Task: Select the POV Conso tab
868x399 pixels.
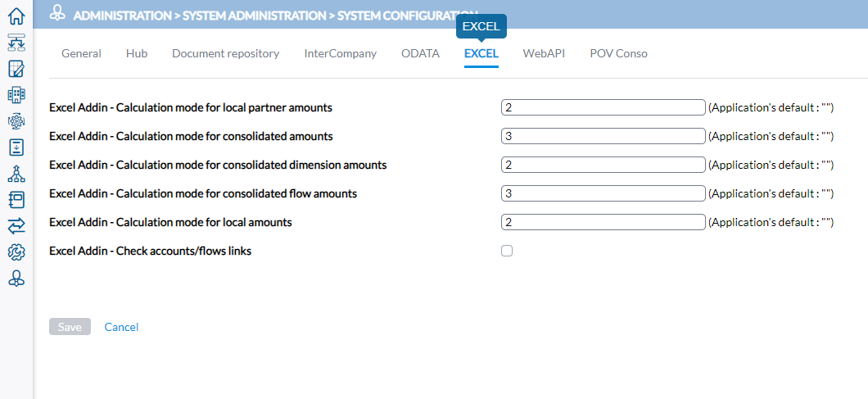Action: (x=618, y=54)
